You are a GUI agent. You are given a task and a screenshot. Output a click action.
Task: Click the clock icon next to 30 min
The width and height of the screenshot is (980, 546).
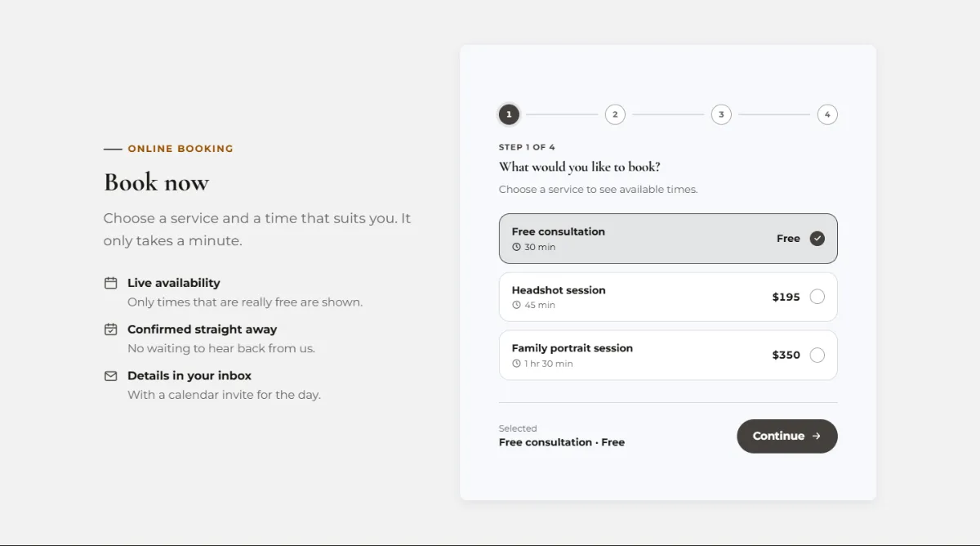click(516, 247)
